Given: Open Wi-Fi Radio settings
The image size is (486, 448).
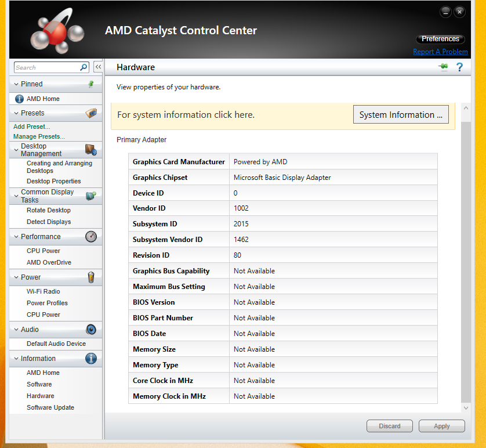Looking at the screenshot, I should 43,291.
